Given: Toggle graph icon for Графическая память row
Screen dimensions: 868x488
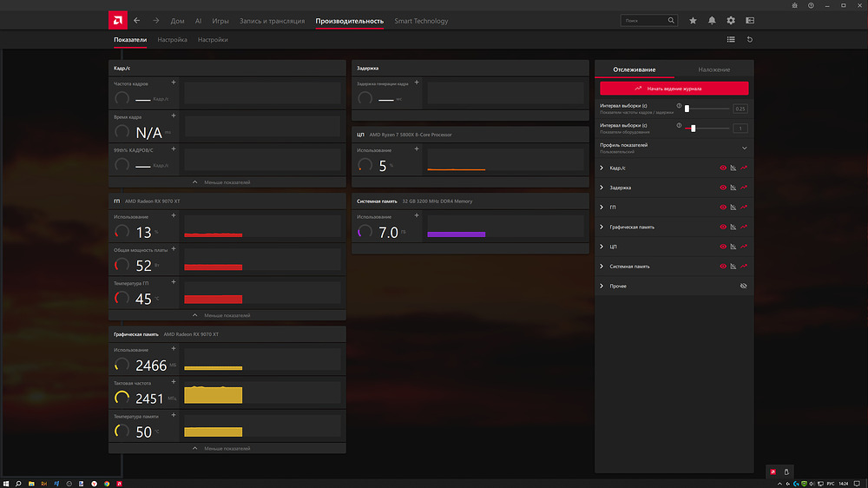Looking at the screenshot, I should (x=733, y=227).
